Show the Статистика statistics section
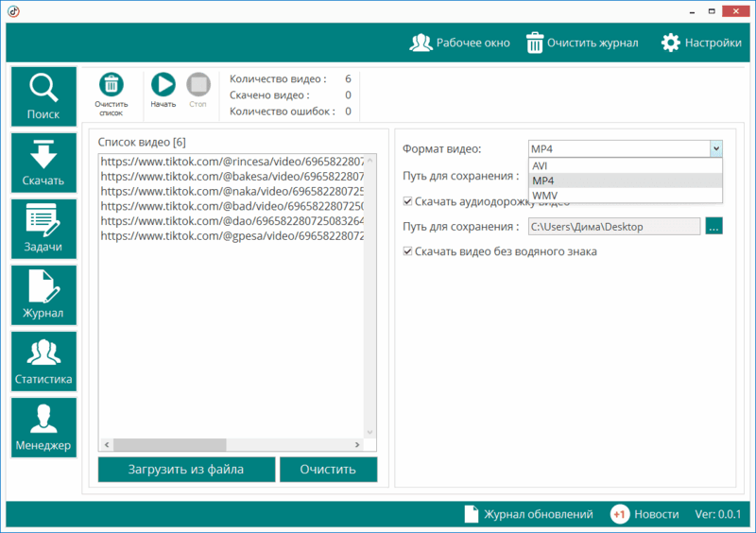The image size is (756, 533). click(43, 361)
